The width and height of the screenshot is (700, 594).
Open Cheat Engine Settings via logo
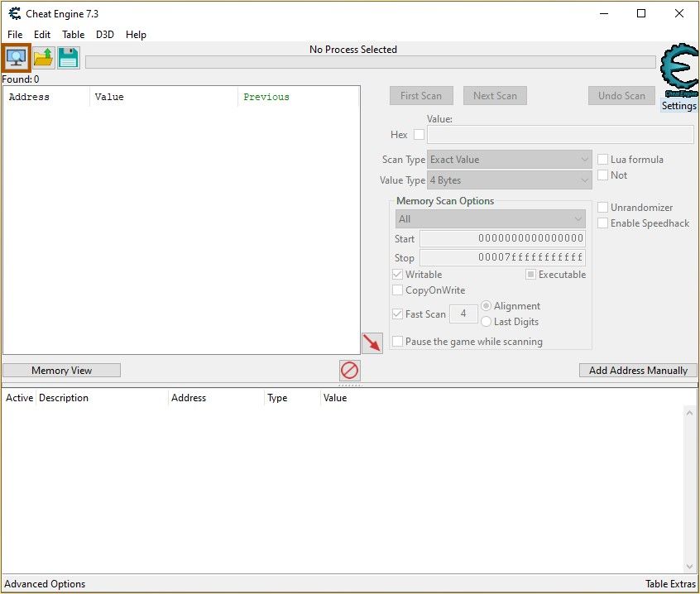677,79
